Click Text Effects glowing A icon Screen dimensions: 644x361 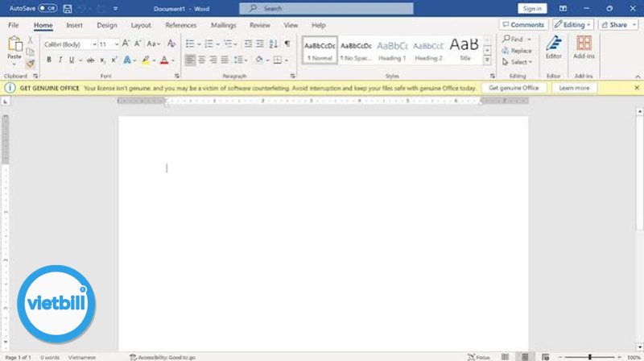[127, 60]
